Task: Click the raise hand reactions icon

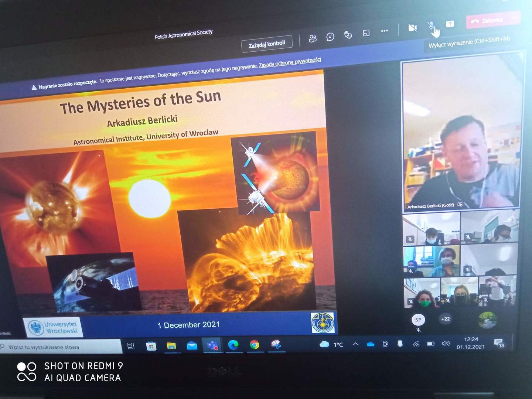Action: [x=348, y=35]
